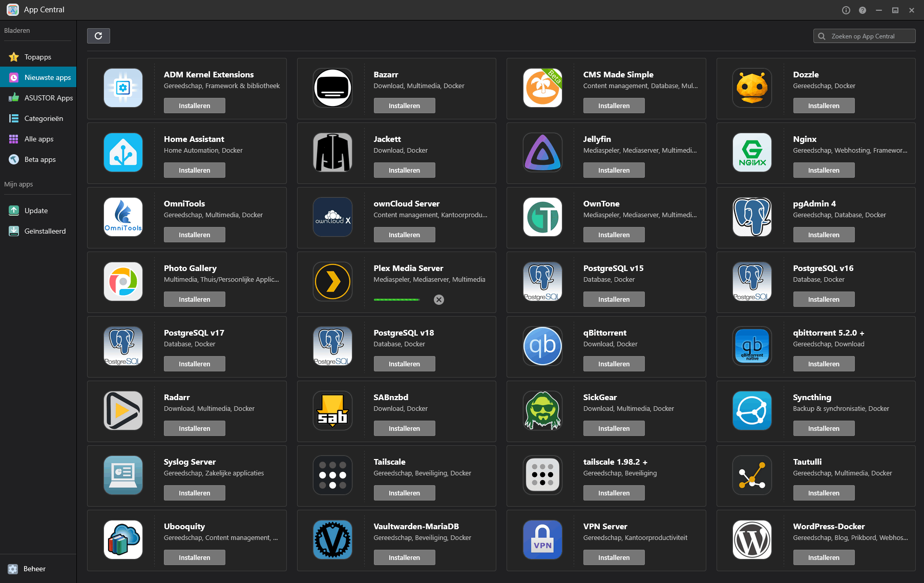Open the pgAdmin 4 elephant icon
Viewport: 924px width, 583px height.
coord(752,217)
